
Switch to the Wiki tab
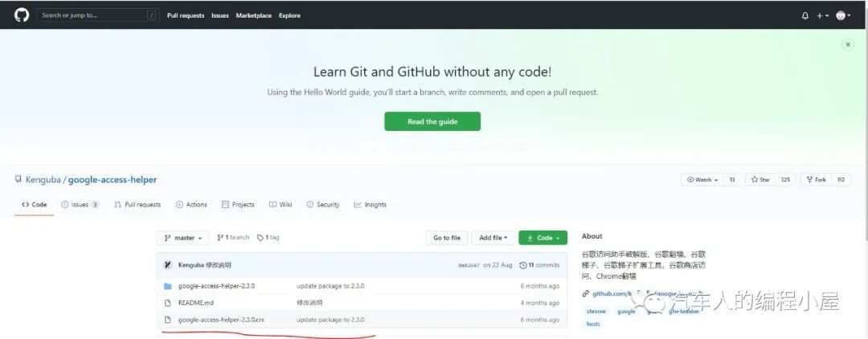pyautogui.click(x=280, y=205)
